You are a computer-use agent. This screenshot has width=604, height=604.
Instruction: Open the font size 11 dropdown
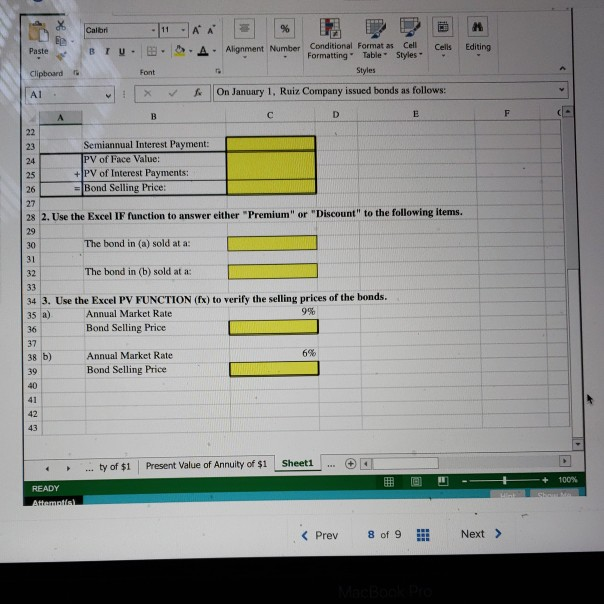[183, 30]
